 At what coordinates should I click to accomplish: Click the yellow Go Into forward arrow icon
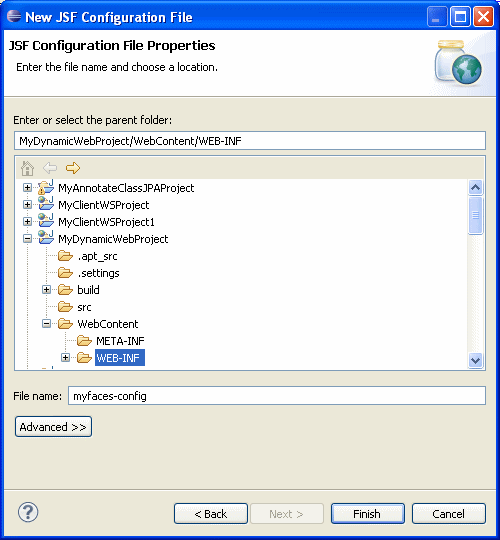tap(73, 168)
